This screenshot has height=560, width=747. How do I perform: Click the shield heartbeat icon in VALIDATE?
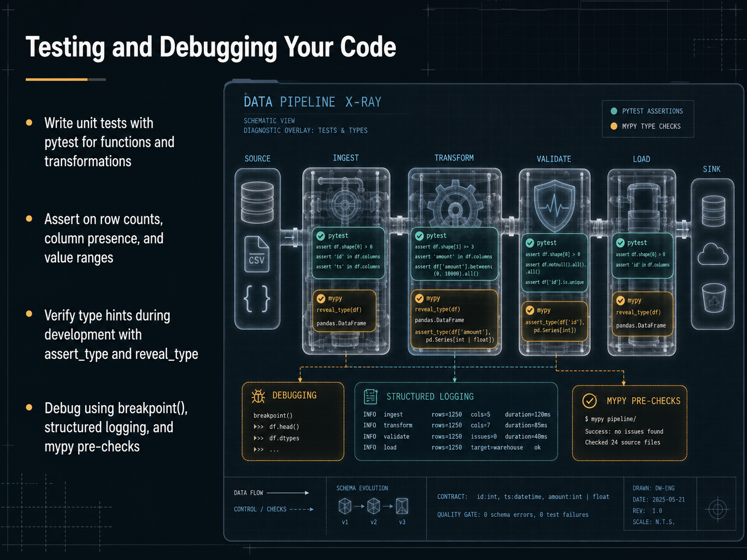click(555, 205)
